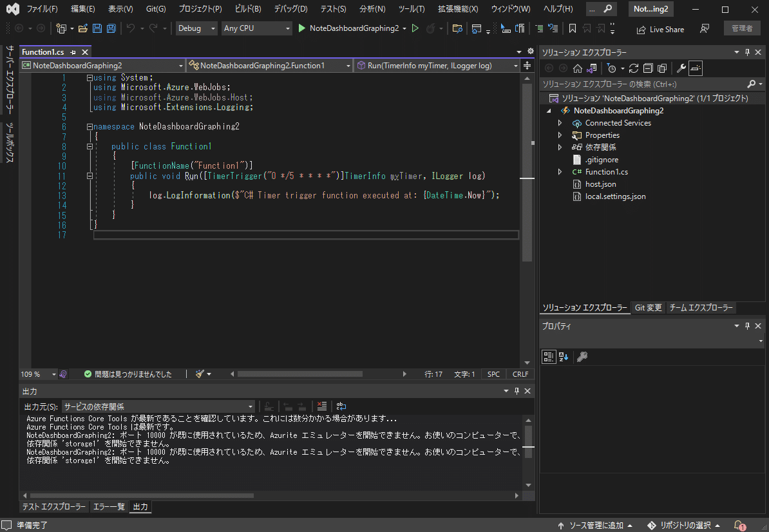Open the feedback person icon beside Live Share
This screenshot has width=769, height=532.
pyautogui.click(x=705, y=28)
